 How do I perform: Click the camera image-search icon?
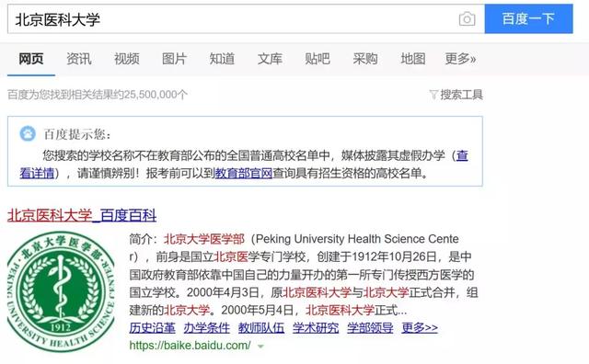click(x=467, y=18)
